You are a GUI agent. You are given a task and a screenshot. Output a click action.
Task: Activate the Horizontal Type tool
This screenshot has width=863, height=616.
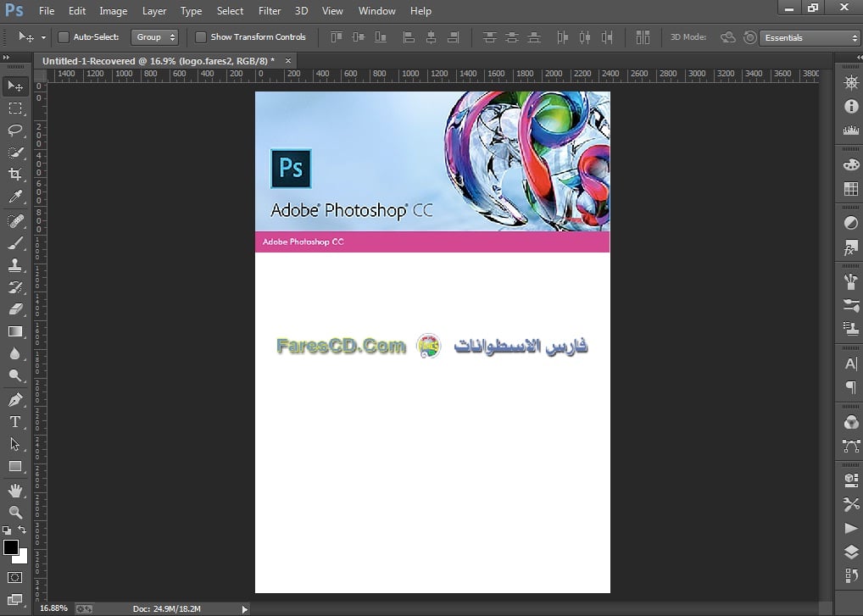click(x=15, y=422)
